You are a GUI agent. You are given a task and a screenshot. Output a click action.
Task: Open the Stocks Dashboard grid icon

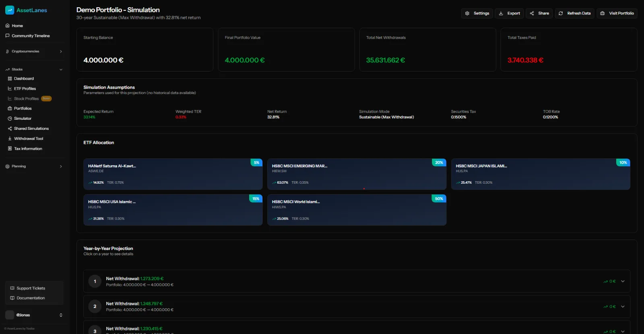(10, 79)
